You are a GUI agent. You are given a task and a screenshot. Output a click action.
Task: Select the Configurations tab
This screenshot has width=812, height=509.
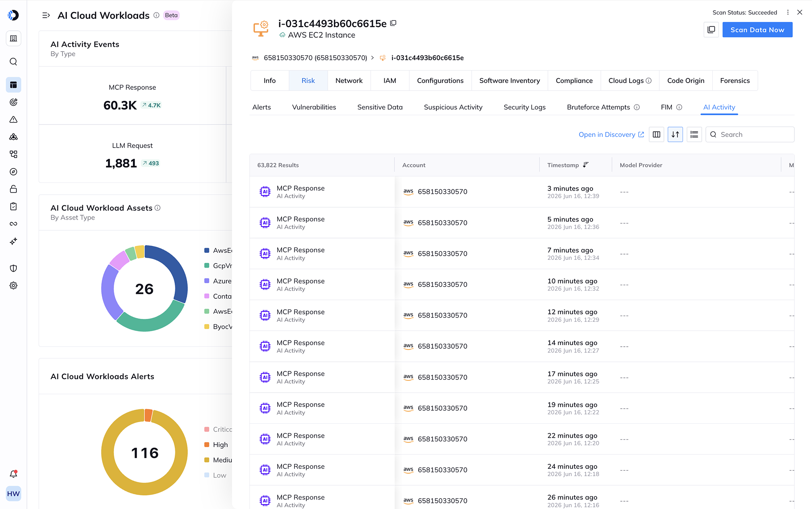tap(440, 81)
